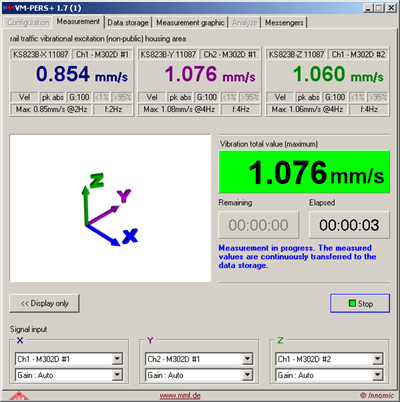Click the blue X axis arrow in 3D view
This screenshot has height=402, width=400.
[x=103, y=236]
